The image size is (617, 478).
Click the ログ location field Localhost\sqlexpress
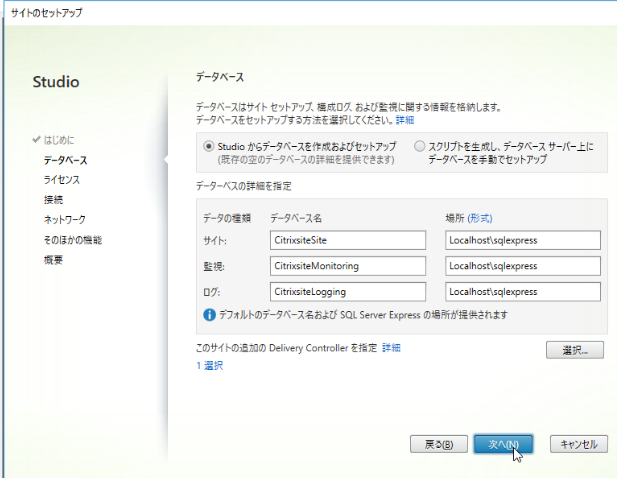click(x=523, y=292)
